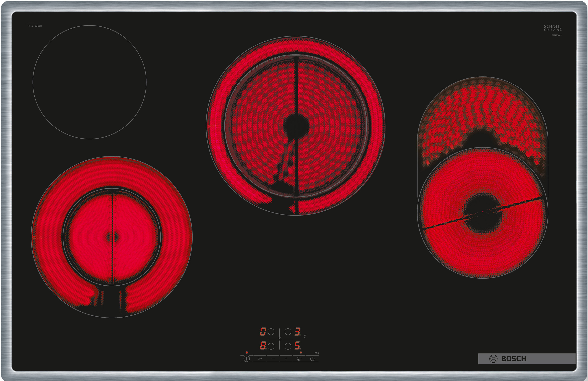Select the bottom-left zone selector circle

pyautogui.click(x=271, y=346)
